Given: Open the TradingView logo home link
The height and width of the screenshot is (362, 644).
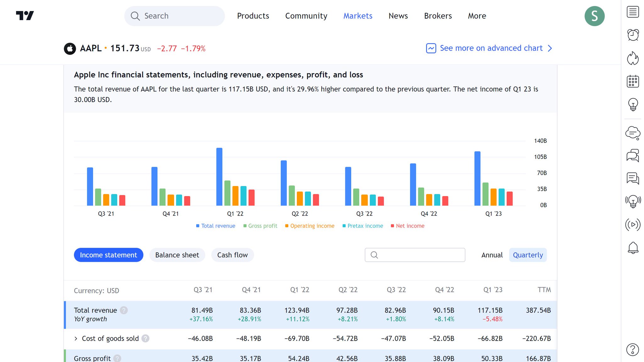Looking at the screenshot, I should [x=25, y=16].
